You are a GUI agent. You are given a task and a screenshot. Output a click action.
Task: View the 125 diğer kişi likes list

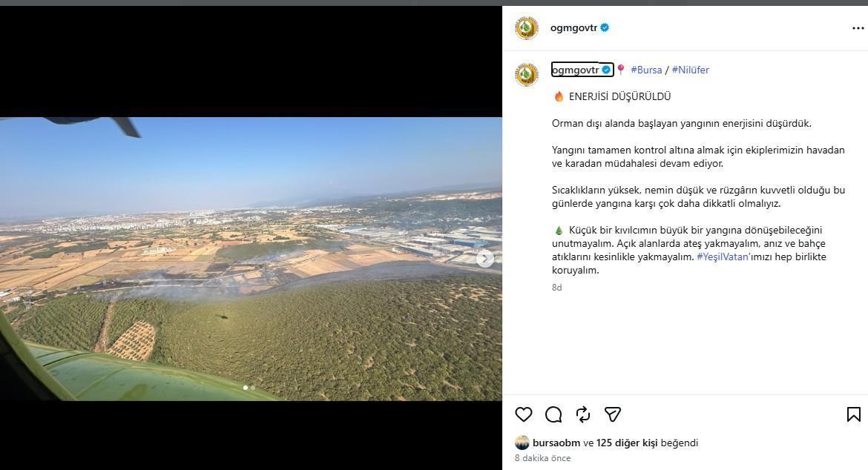click(627, 443)
